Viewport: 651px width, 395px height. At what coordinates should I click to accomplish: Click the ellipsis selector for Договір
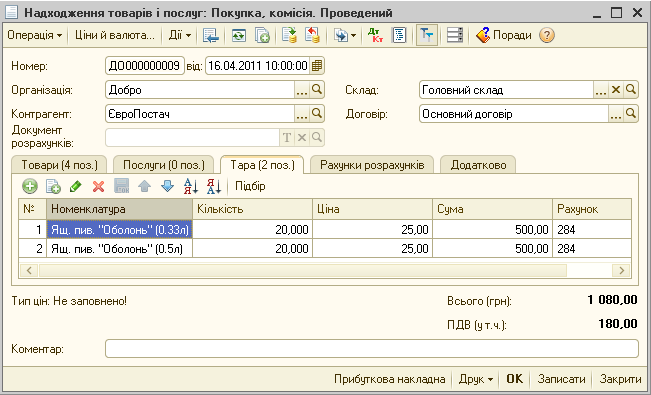click(x=616, y=114)
